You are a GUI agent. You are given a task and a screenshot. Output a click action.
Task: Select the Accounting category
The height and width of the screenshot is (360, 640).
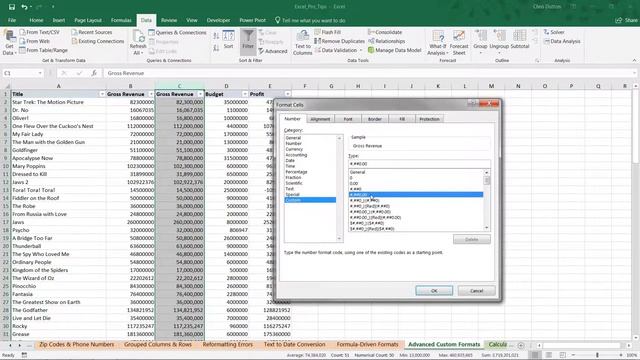(x=296, y=155)
